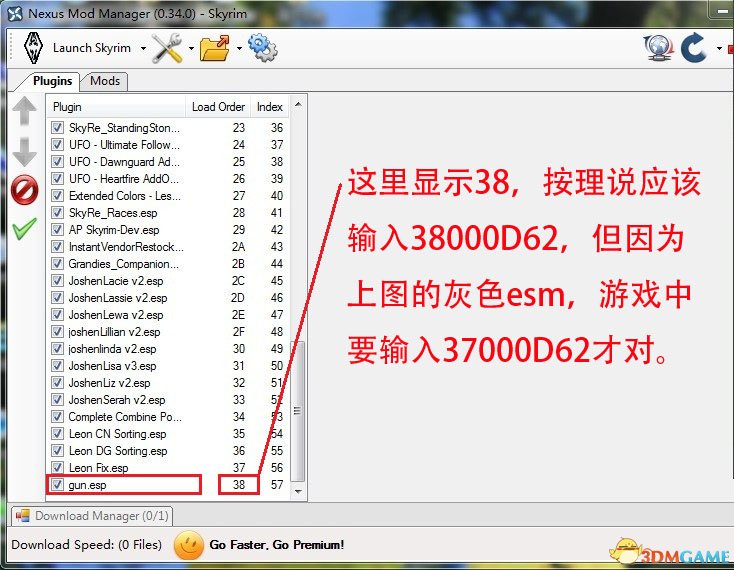Uncheck the SkyRe_StandingSton... plugin checkbox
The image size is (734, 570).
(58, 128)
